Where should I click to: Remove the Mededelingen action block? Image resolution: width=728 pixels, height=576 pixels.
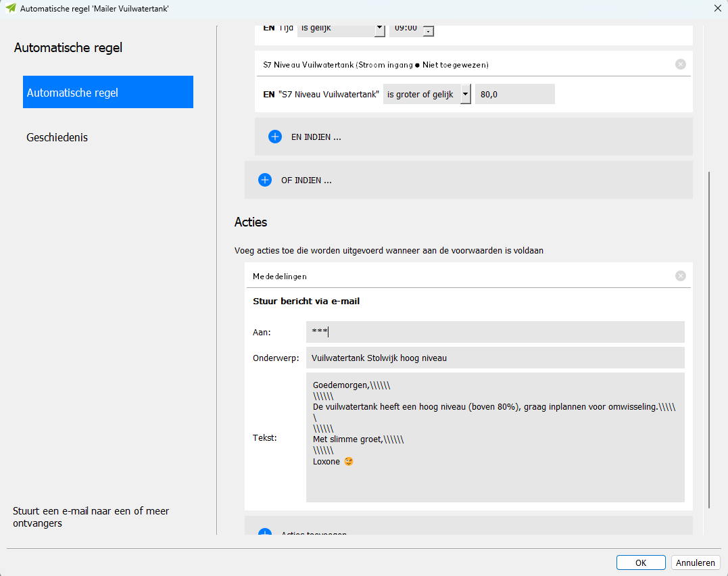click(680, 276)
